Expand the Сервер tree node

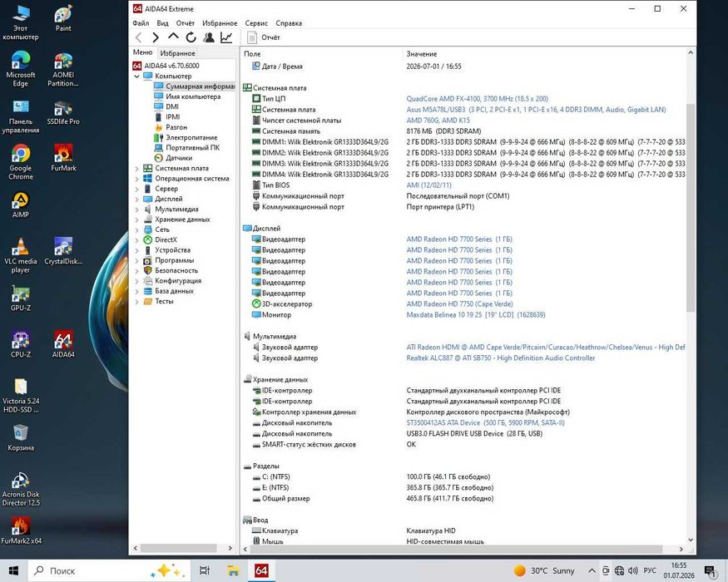(136, 189)
